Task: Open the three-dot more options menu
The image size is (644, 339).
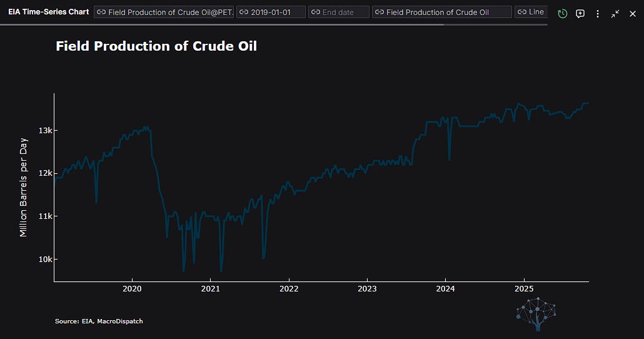Action: click(x=598, y=14)
